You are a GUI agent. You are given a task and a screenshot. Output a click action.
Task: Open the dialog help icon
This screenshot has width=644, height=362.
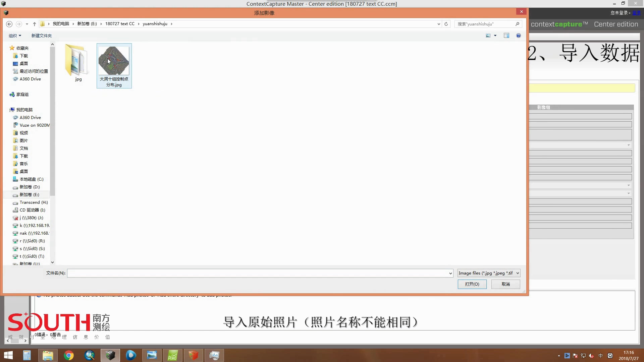coord(519,36)
